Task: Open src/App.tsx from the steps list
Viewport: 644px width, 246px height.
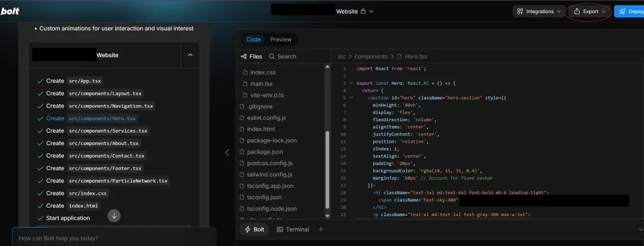Action: 85,81
